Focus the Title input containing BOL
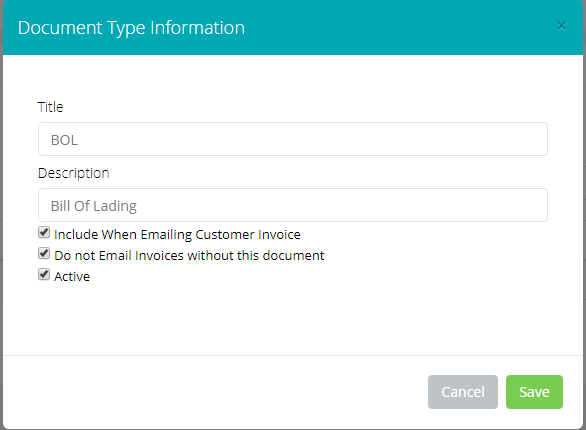The image size is (586, 430). (x=293, y=139)
